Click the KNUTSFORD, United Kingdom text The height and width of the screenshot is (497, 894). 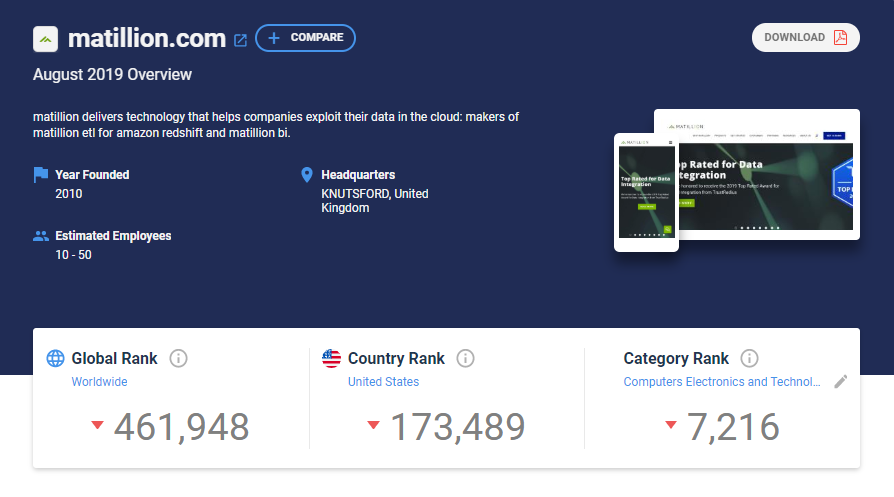[x=375, y=201]
